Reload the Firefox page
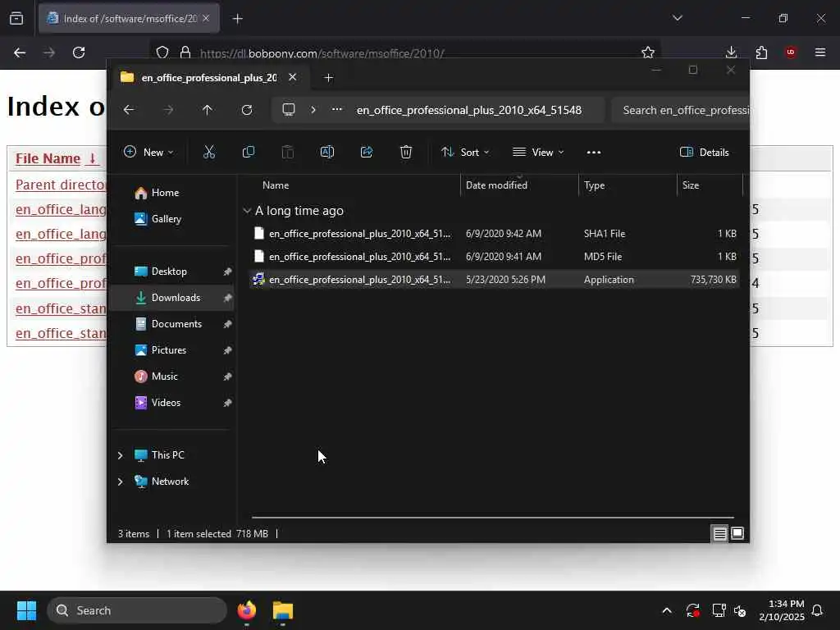Screen dimensions: 840x630 [79, 52]
